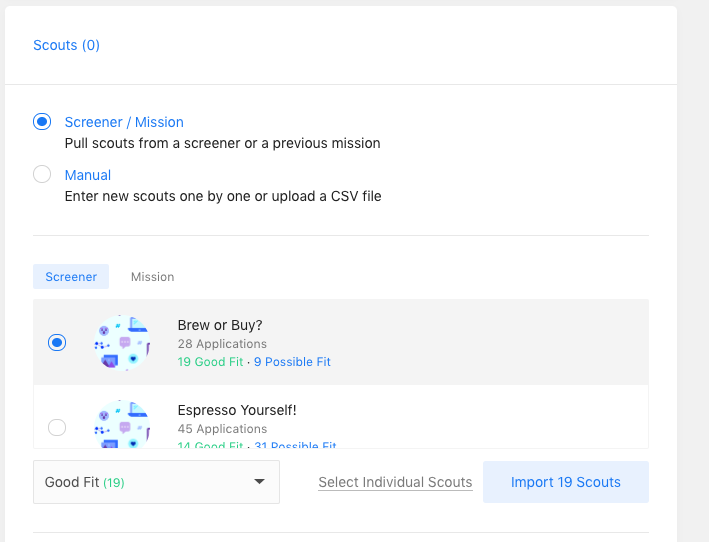Click the Brew or Buy? screener title
Image resolution: width=709 pixels, height=542 pixels.
[x=220, y=325]
